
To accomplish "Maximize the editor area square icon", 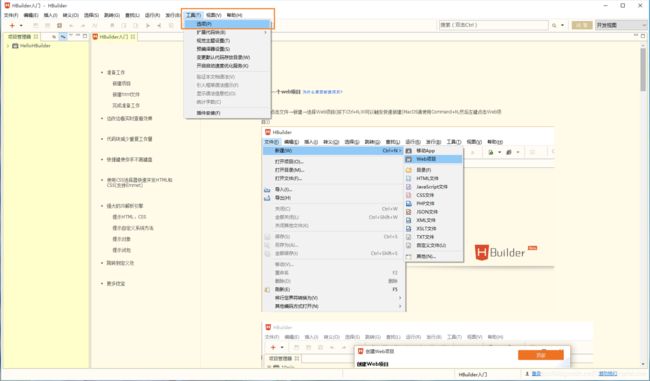I will tap(643, 36).
